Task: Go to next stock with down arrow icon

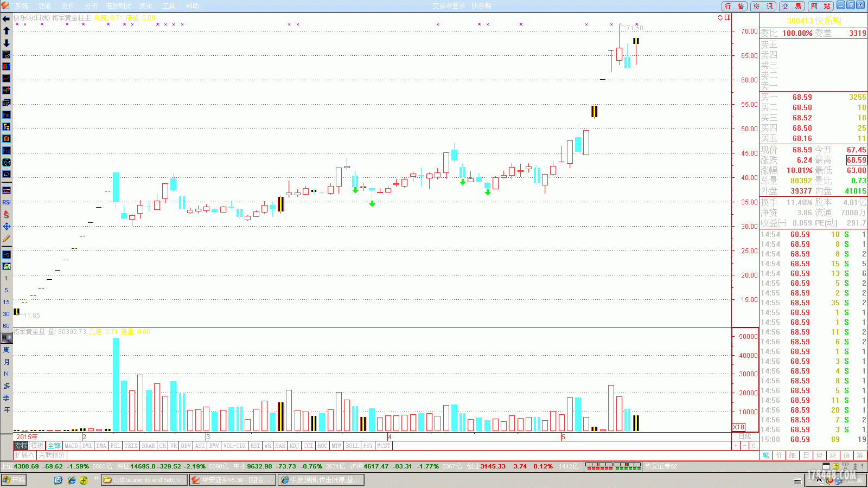Action: (6, 43)
